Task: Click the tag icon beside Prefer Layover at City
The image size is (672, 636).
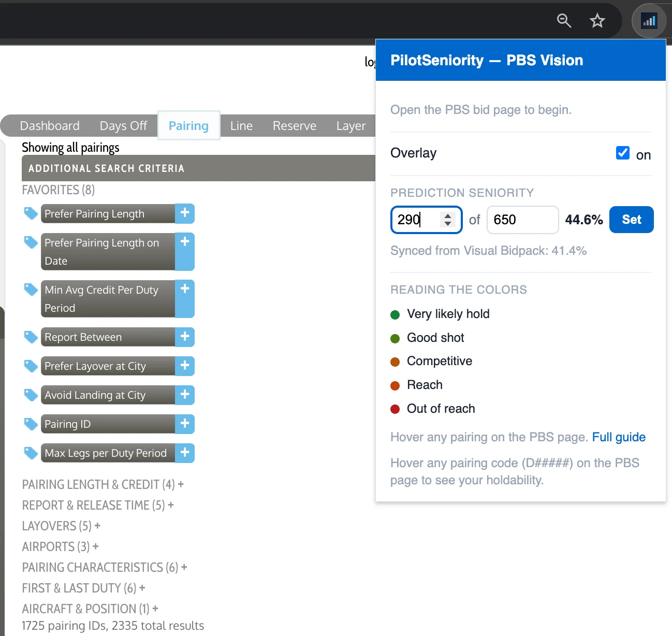Action: [31, 366]
